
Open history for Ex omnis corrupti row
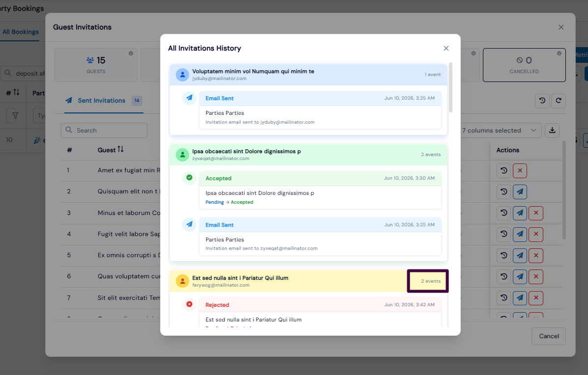(504, 256)
